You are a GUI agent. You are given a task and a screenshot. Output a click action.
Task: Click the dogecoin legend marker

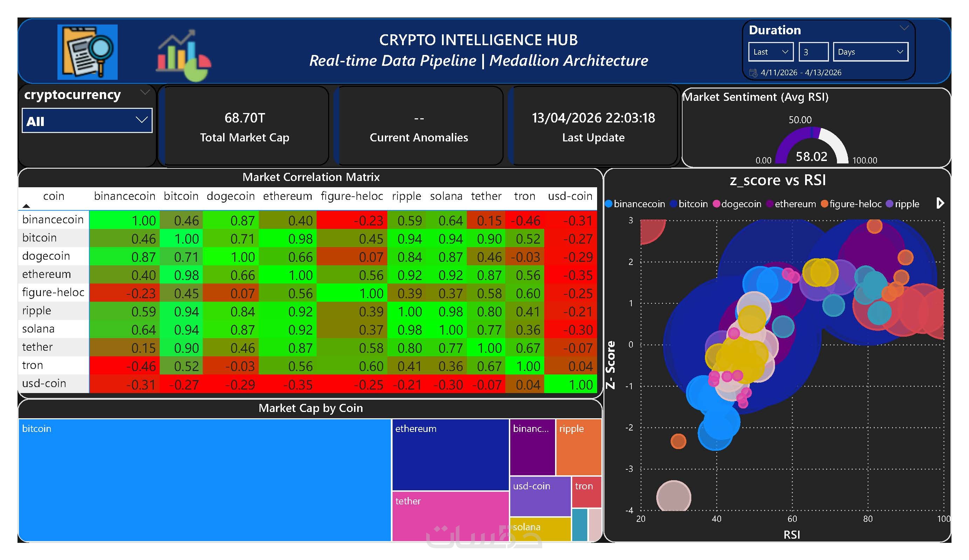click(716, 204)
